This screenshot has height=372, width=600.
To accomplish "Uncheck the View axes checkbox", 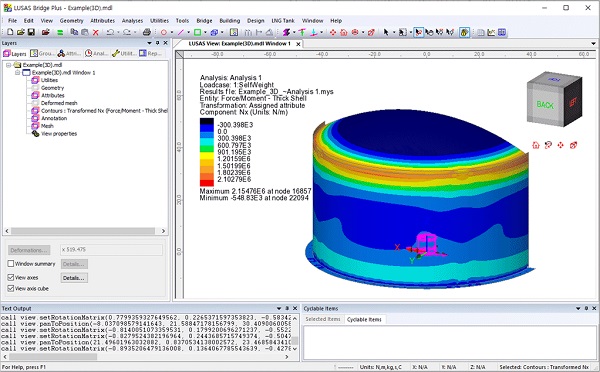I will pyautogui.click(x=11, y=277).
